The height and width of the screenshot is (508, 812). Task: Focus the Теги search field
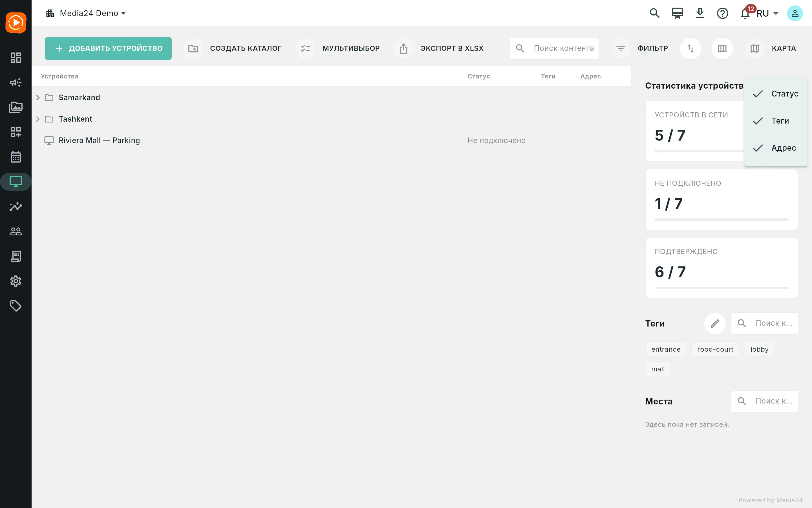click(764, 323)
